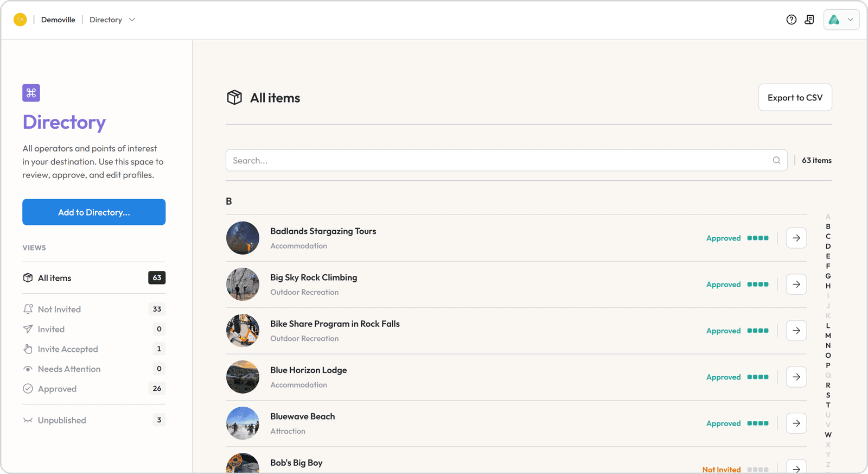Click arrow for Bike Share Program row
The width and height of the screenshot is (868, 474).
point(796,331)
